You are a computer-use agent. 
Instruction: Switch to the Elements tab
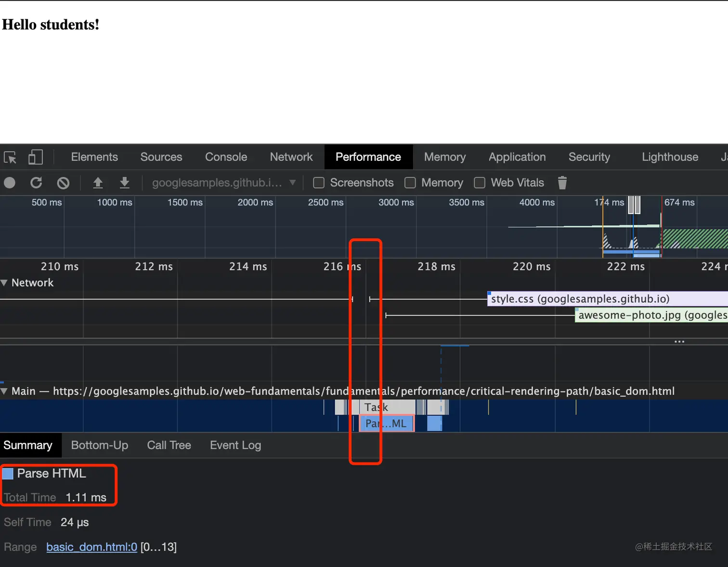coord(94,157)
